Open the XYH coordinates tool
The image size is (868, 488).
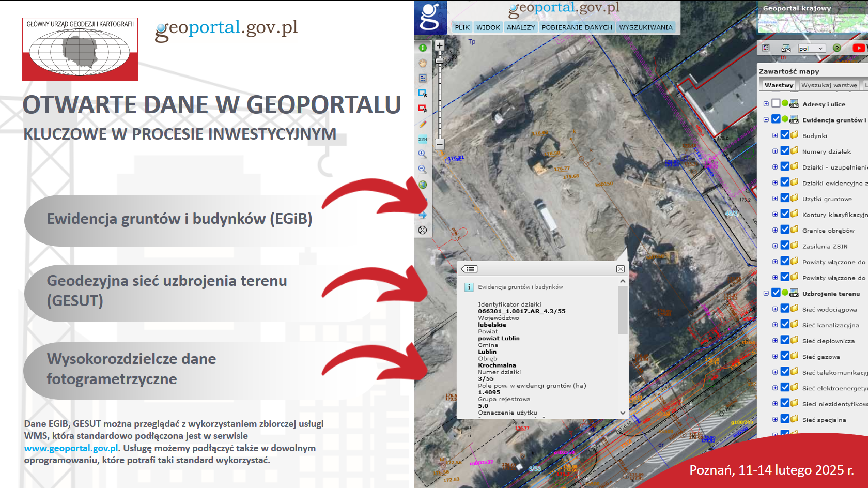[x=423, y=139]
